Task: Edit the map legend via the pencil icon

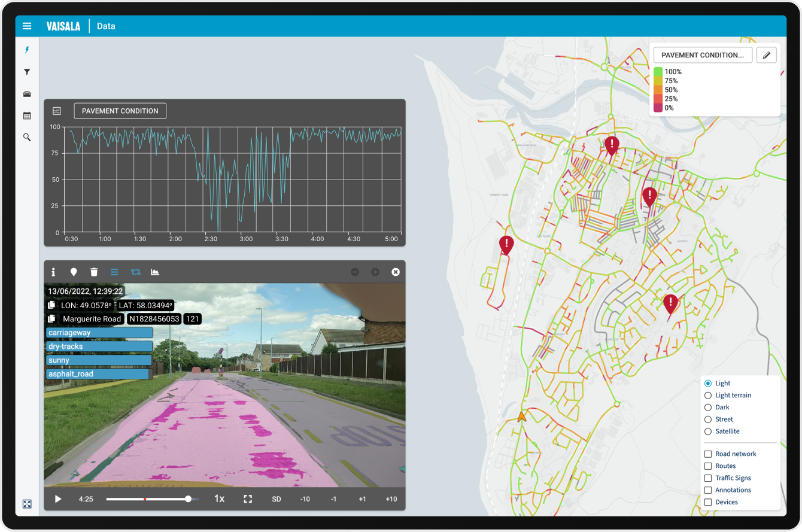Action: (767, 55)
